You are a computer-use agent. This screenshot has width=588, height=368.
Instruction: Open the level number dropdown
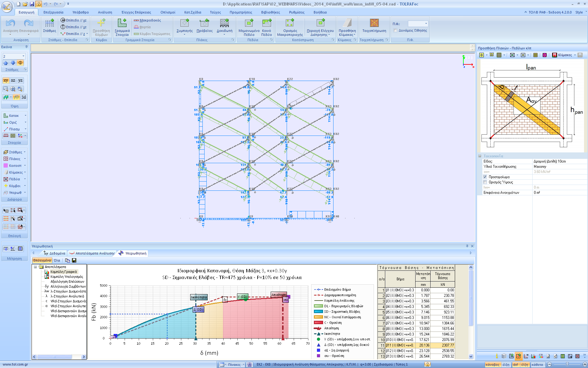click(23, 56)
